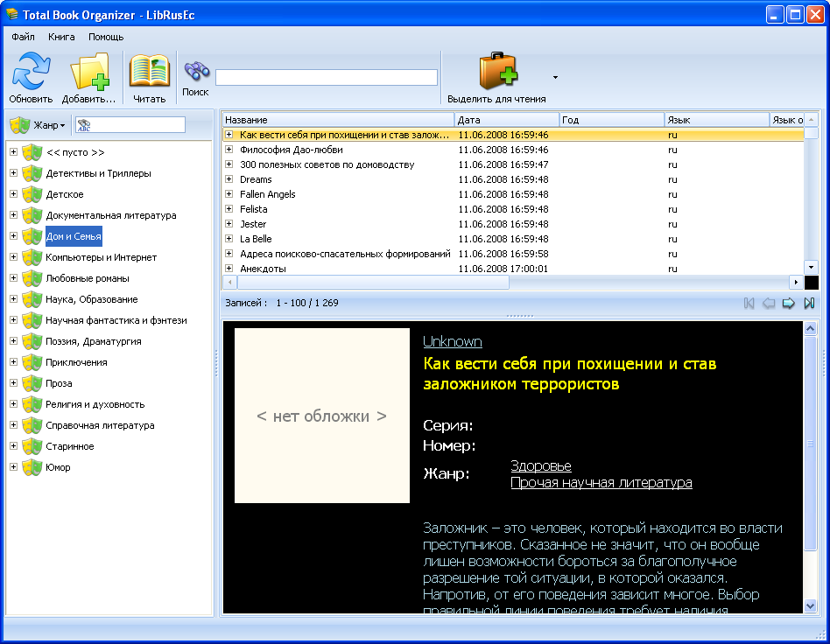
Task: Expand the Дом и Семья node
Action: click(x=14, y=236)
